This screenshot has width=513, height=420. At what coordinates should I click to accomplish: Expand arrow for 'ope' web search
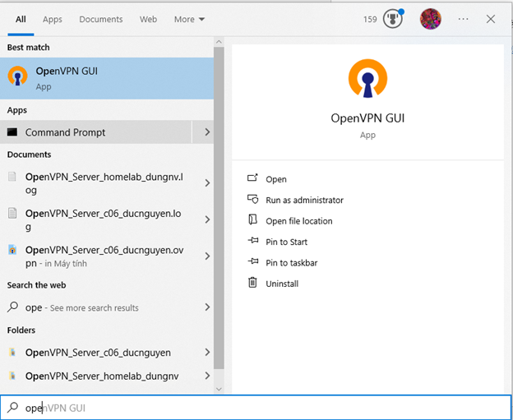coord(207,307)
